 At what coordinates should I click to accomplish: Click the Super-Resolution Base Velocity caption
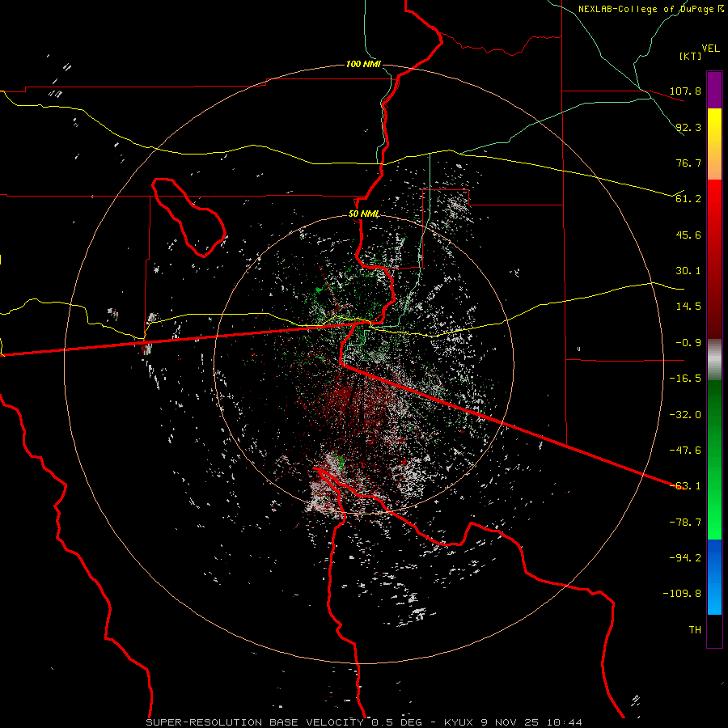point(363,722)
